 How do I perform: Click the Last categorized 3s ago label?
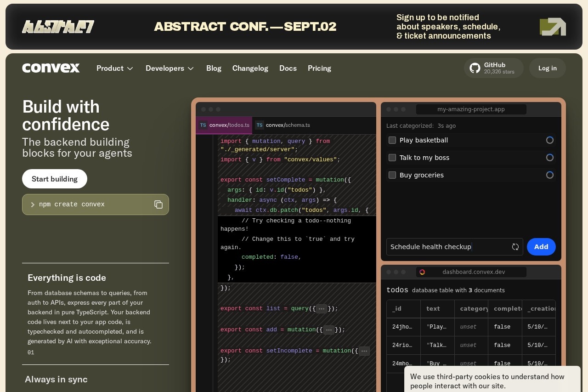click(421, 125)
